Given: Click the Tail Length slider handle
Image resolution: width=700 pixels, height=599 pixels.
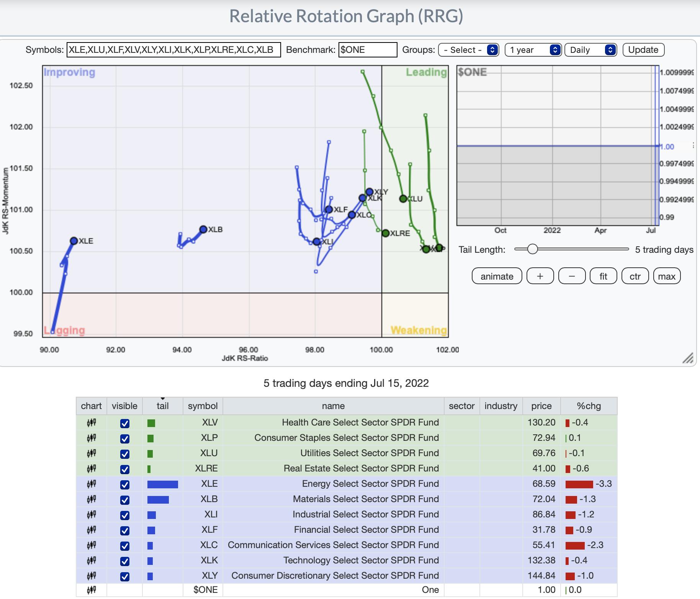Looking at the screenshot, I should (x=532, y=249).
